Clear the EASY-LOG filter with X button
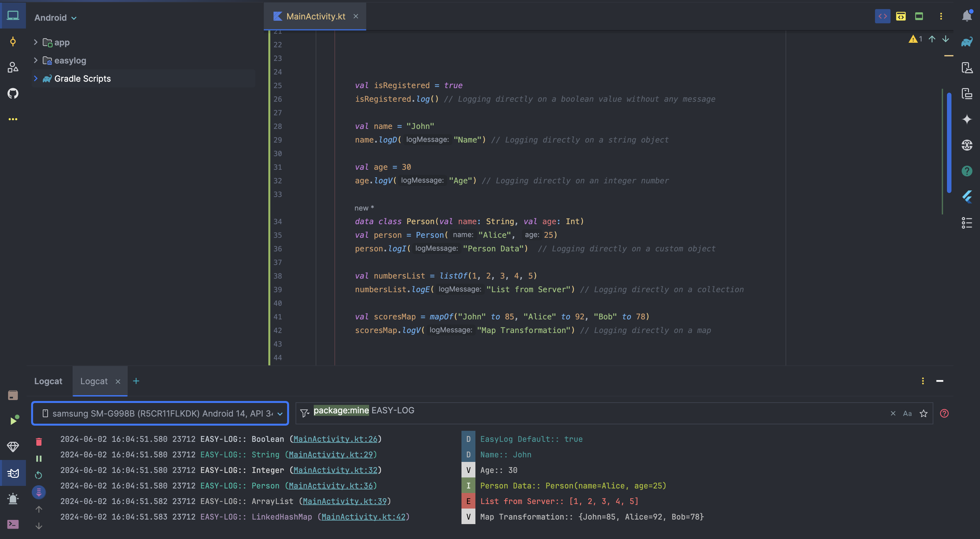 (x=893, y=413)
